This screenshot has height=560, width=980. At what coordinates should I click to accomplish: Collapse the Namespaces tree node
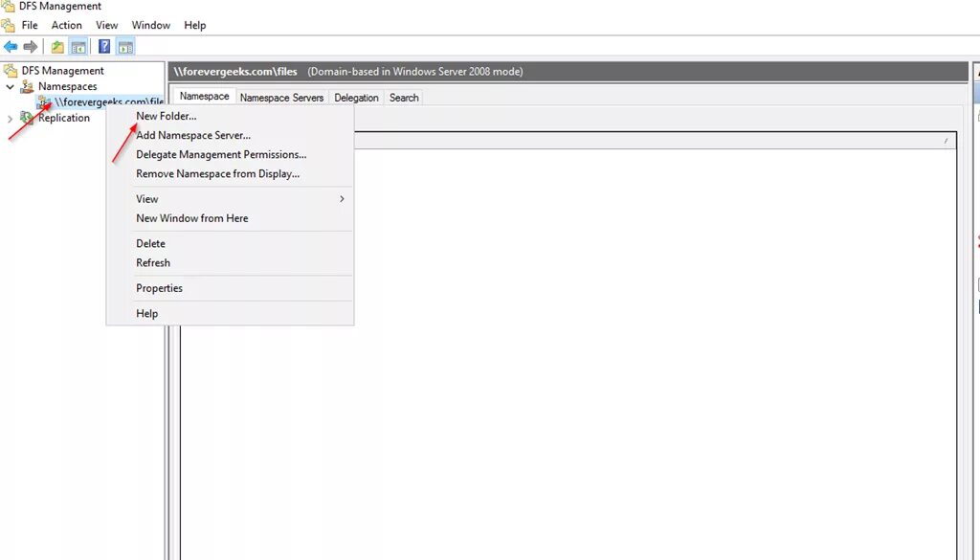click(x=10, y=87)
